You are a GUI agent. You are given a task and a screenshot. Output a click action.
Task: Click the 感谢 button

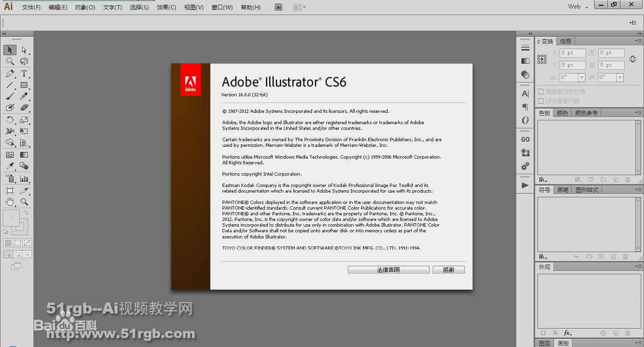tap(449, 270)
